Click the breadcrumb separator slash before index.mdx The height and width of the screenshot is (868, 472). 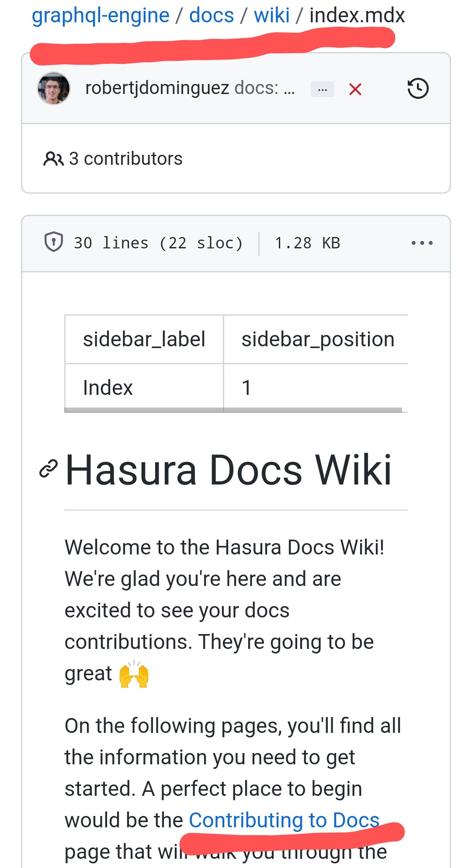point(298,15)
